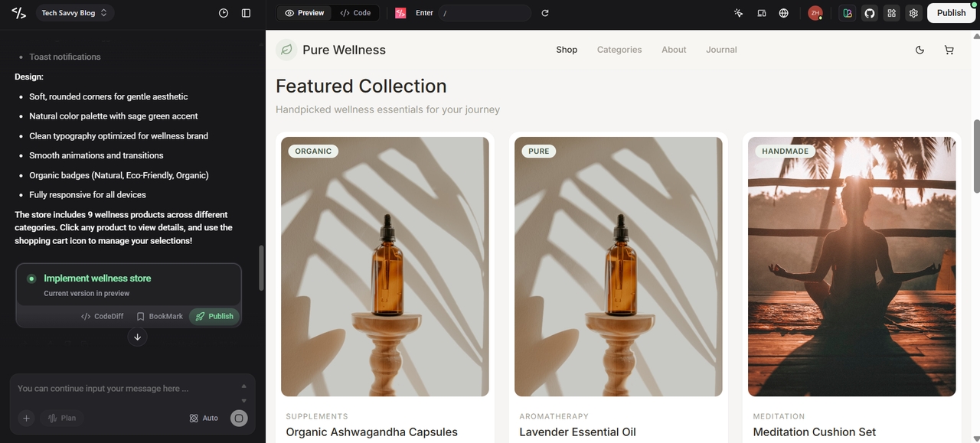The image size is (980, 443).
Task: Toggle dark mode moon icon
Action: pos(920,50)
